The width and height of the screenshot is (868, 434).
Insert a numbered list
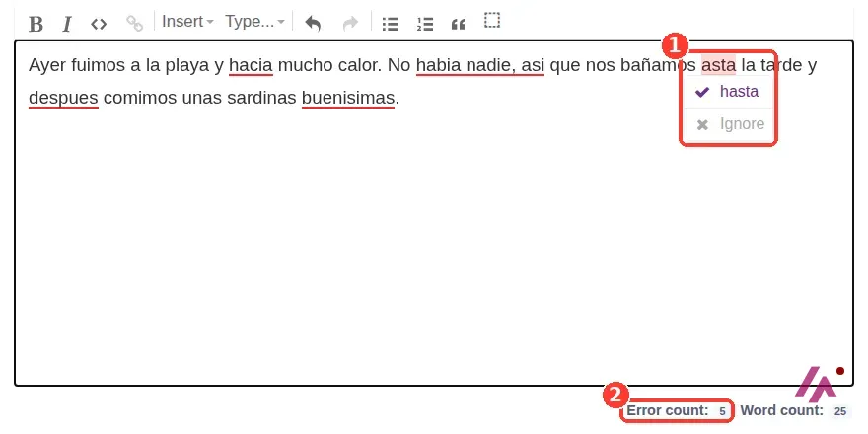point(425,24)
